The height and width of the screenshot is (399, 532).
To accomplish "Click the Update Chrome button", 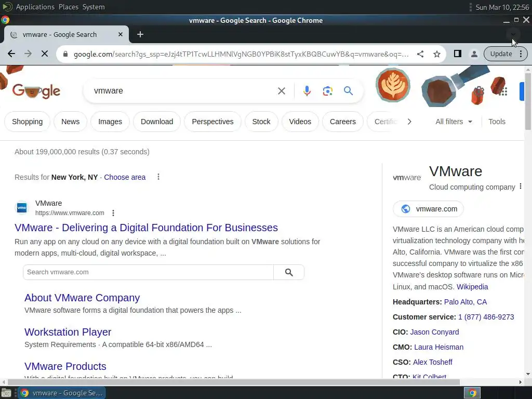I will pos(501,54).
